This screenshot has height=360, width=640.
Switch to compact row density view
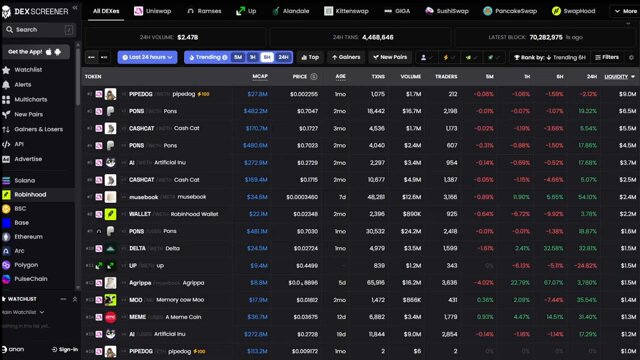coord(91,58)
